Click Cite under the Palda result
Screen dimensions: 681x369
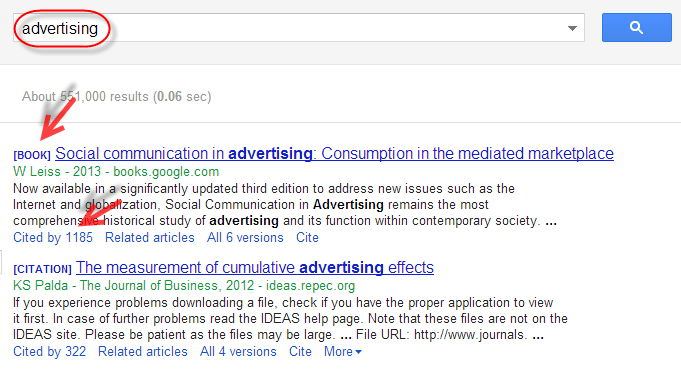pyautogui.click(x=301, y=351)
